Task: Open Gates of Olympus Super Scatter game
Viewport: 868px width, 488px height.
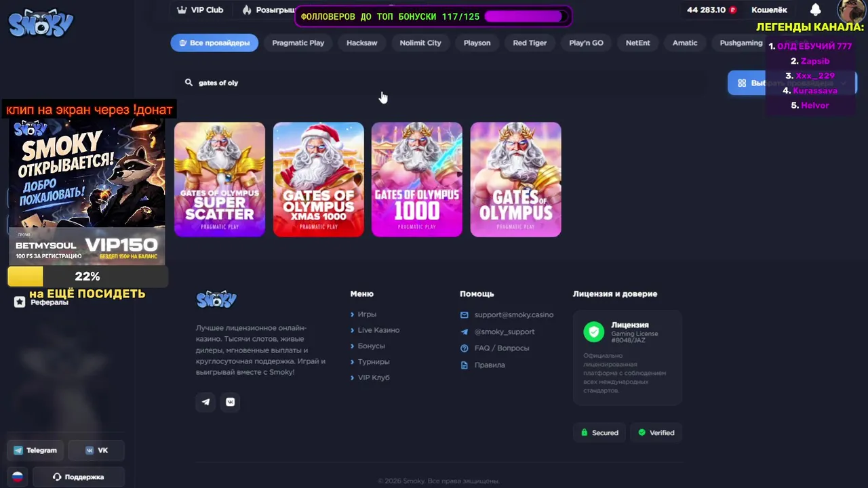Action: pos(220,180)
